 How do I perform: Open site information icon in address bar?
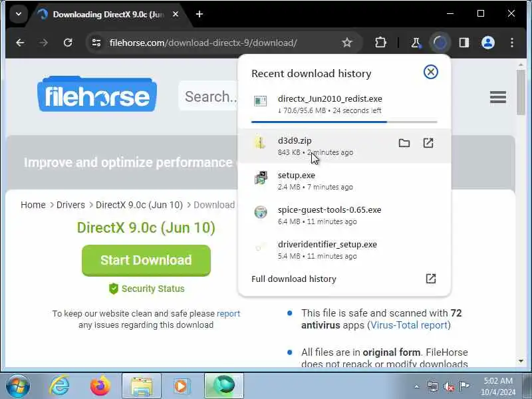96,43
